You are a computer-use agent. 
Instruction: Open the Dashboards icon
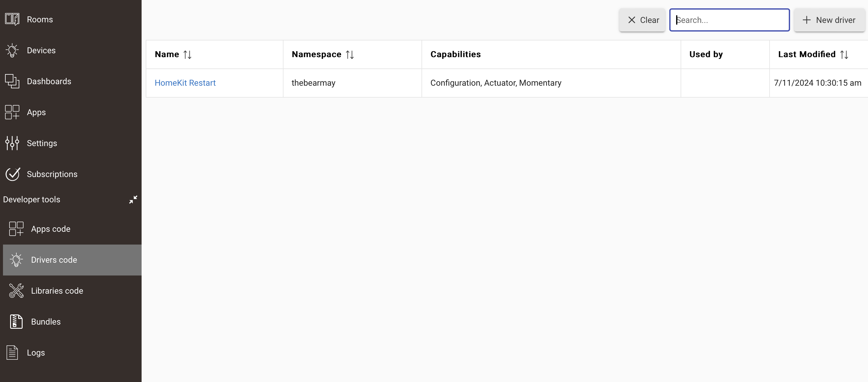[12, 81]
